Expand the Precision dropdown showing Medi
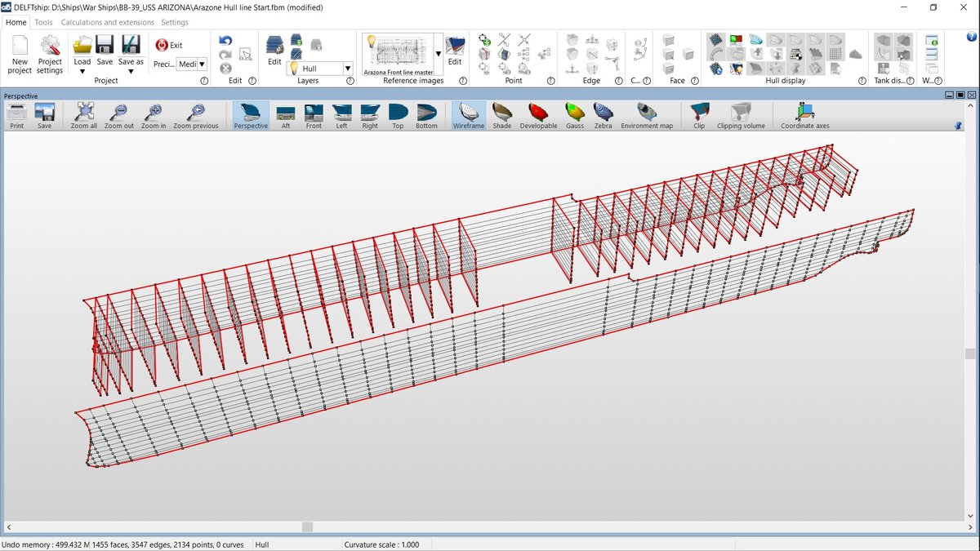This screenshot has height=551, width=980. tap(202, 64)
